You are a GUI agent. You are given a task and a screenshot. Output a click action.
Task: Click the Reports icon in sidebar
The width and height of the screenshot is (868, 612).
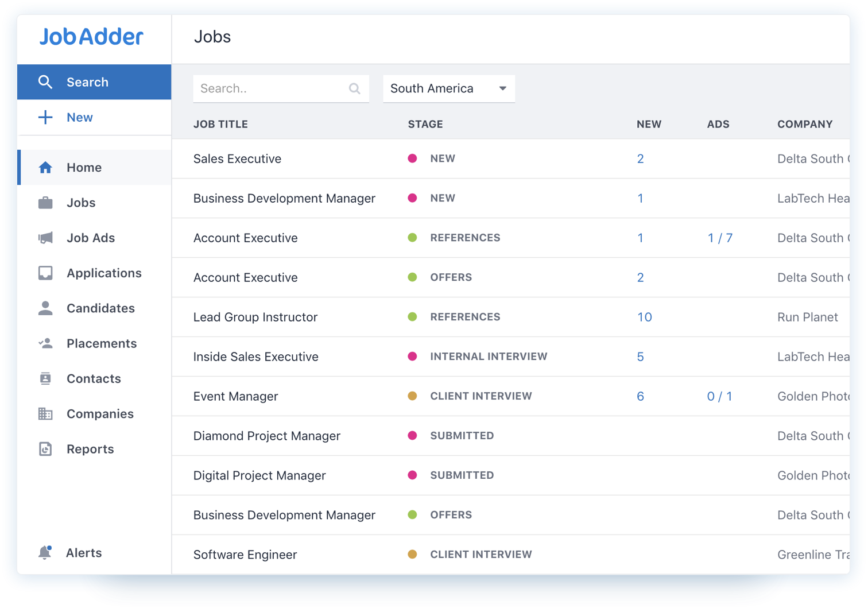tap(45, 449)
